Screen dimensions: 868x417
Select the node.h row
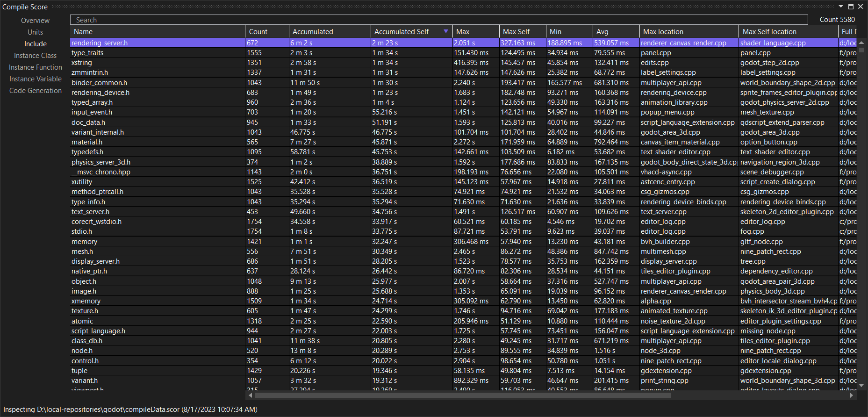[464, 351]
